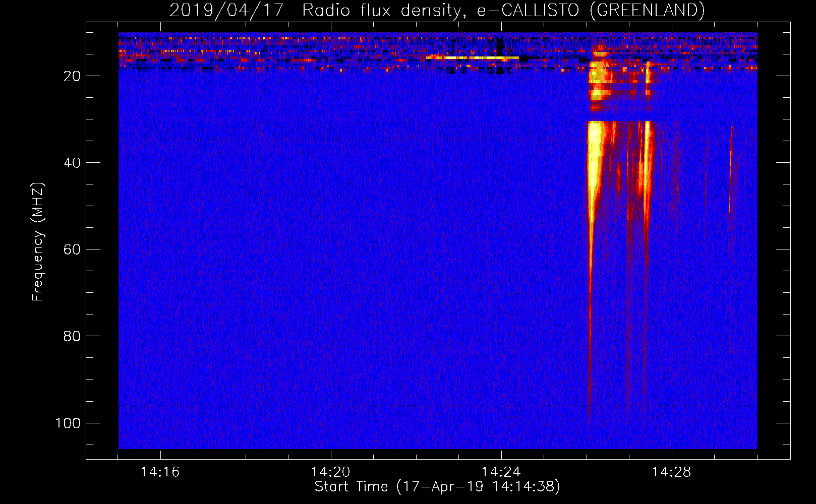
Task: Click the 60 MHz frequency tick label
Action: point(72,249)
